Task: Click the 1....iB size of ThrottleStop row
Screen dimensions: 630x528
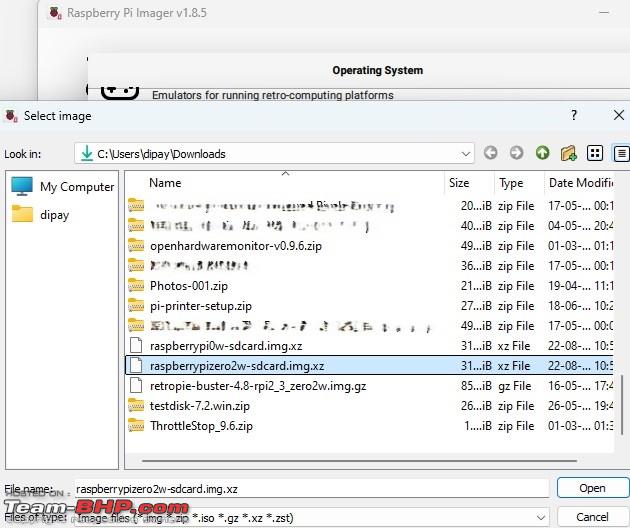Action: point(478,426)
